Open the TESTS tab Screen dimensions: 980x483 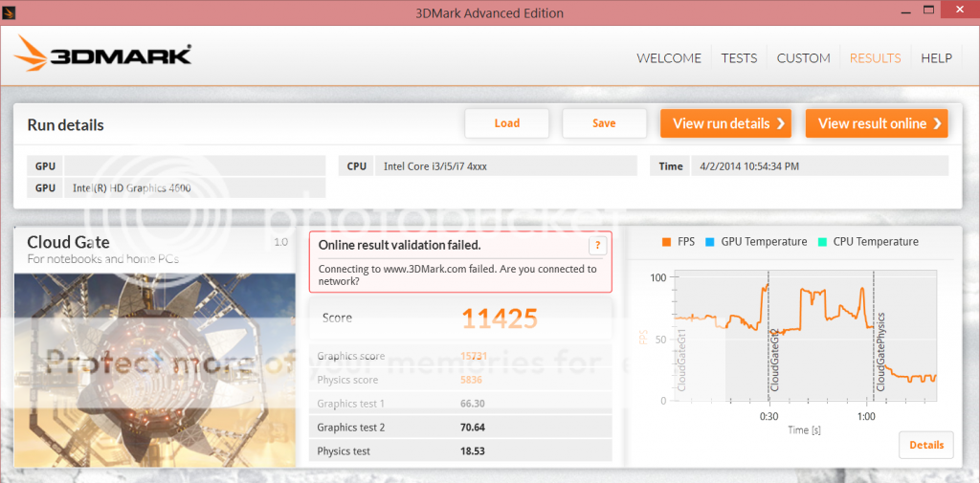pyautogui.click(x=739, y=58)
